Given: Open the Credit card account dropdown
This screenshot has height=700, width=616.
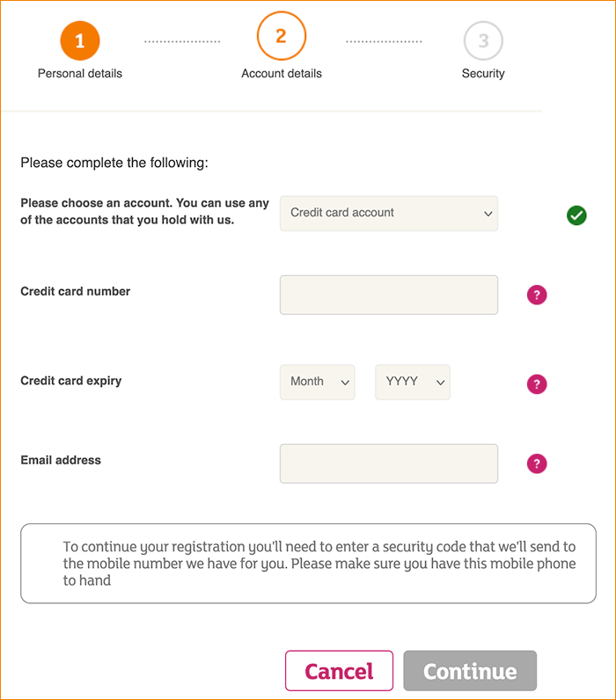Looking at the screenshot, I should pyautogui.click(x=389, y=214).
